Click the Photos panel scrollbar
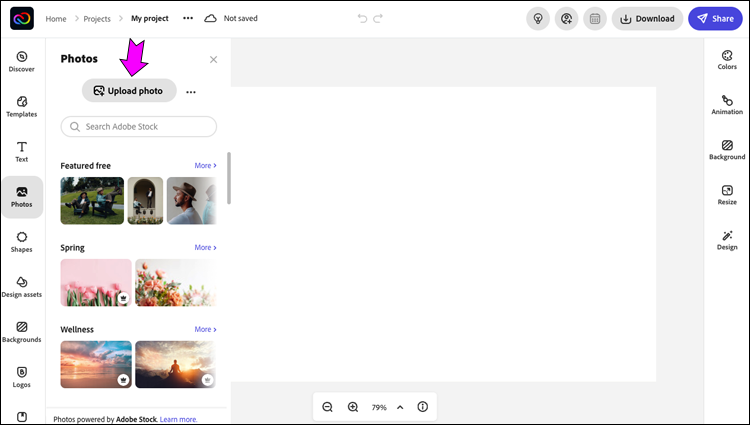Screen dimensions: 750x425 (229, 178)
